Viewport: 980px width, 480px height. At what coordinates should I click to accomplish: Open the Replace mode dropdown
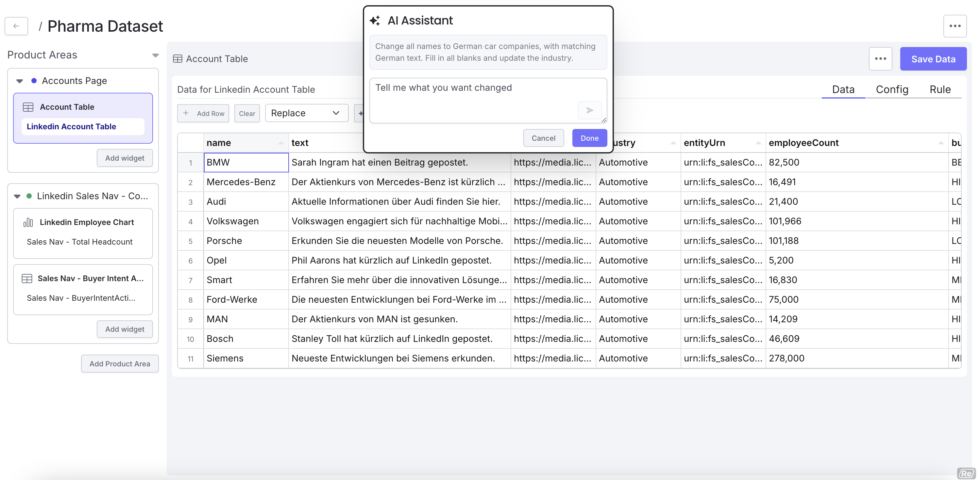(x=306, y=113)
